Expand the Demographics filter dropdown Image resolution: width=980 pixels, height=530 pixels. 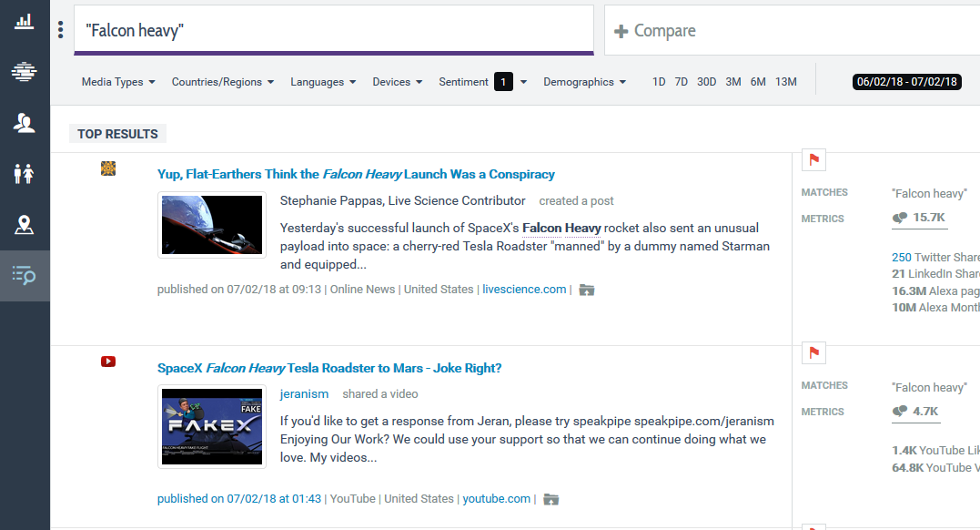click(584, 82)
